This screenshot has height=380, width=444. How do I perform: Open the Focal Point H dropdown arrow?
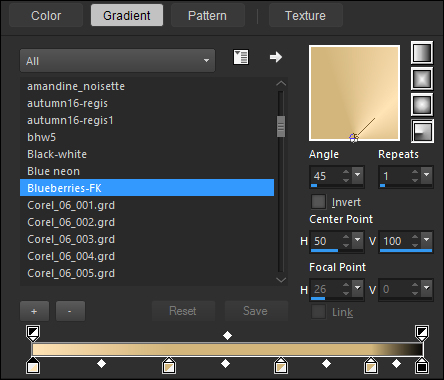[x=358, y=288]
